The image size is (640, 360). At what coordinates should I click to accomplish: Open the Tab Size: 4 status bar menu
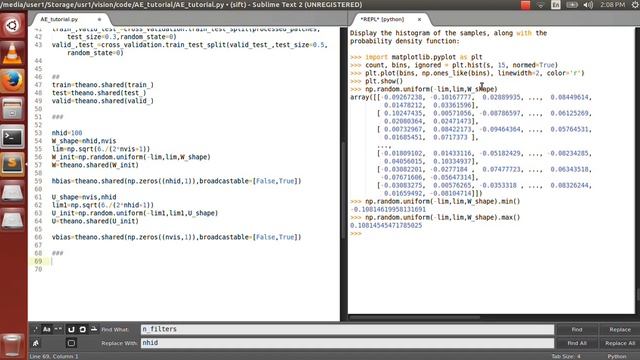(566, 356)
